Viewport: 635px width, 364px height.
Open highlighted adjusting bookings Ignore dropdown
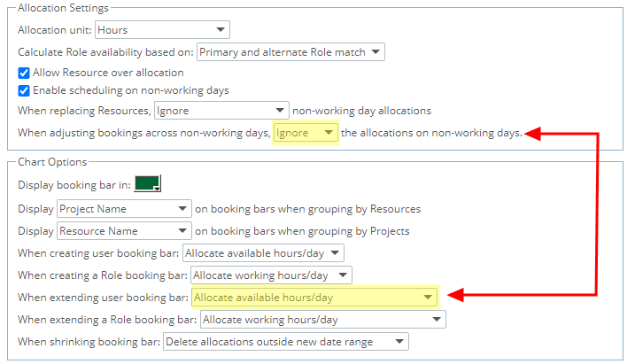point(306,133)
